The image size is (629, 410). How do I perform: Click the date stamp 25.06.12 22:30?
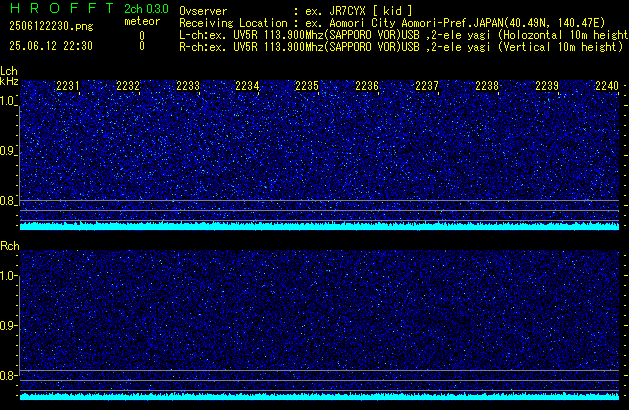(51, 46)
